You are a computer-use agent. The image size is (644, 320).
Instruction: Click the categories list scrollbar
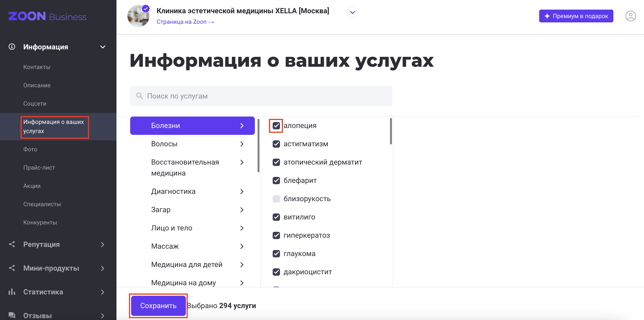(258, 145)
